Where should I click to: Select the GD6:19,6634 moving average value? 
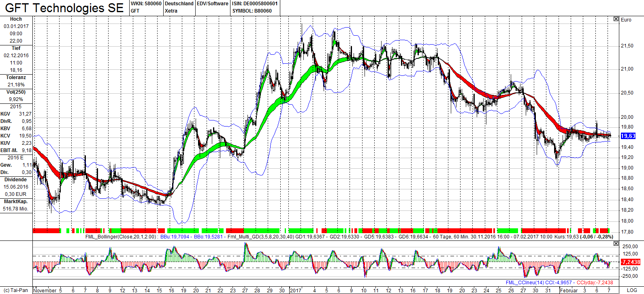point(413,237)
